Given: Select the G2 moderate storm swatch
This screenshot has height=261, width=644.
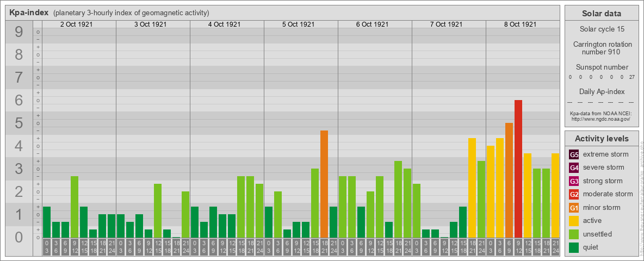Looking at the screenshot, I should 574,194.
